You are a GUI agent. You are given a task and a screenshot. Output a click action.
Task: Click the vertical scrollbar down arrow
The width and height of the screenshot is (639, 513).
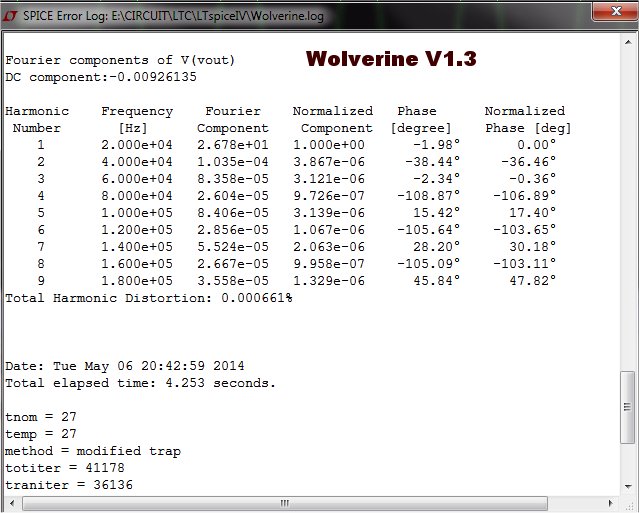click(628, 487)
